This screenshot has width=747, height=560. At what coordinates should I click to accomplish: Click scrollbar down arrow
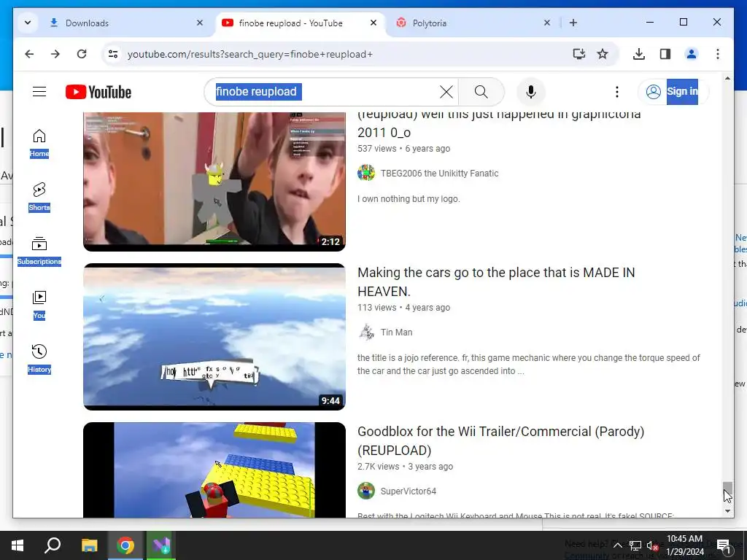tap(727, 511)
